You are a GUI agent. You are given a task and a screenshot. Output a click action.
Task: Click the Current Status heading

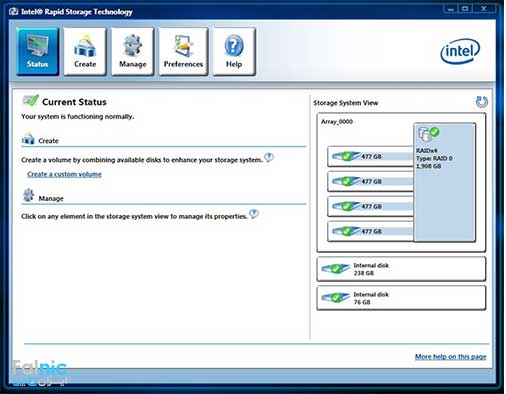(74, 102)
